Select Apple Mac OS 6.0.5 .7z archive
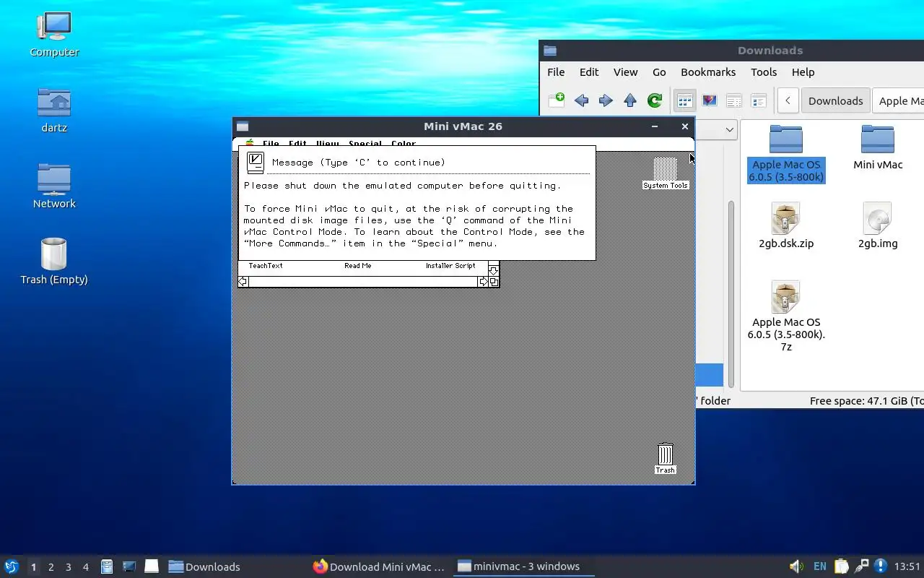Screen dimensions: 924x578 tap(786, 316)
